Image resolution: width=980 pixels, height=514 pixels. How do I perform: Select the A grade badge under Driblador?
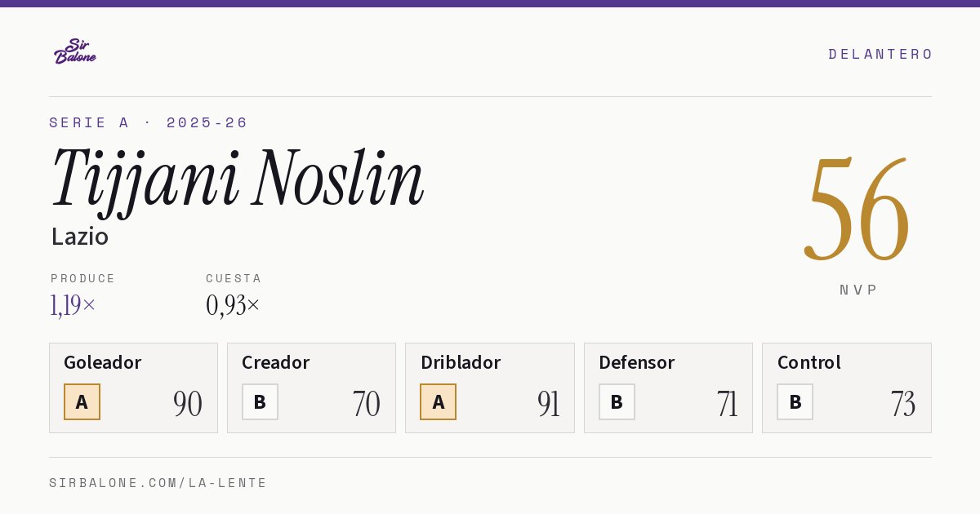(x=438, y=401)
